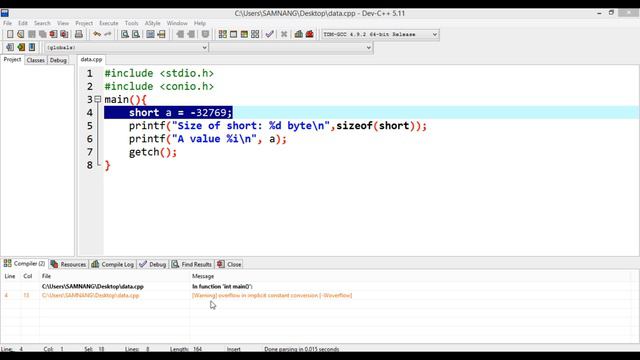Start debugging with the checkmark icon
This screenshot has width=640, height=360.
click(269, 34)
